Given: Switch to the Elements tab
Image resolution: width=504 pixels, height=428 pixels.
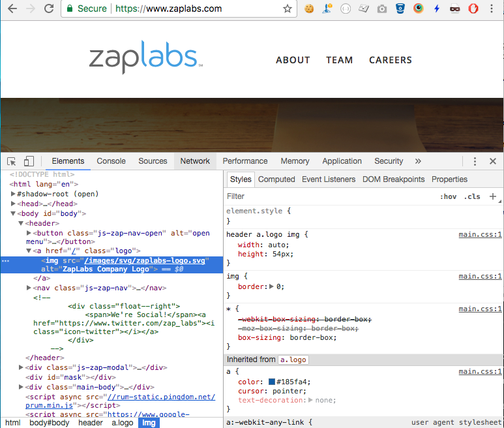Looking at the screenshot, I should pos(68,161).
